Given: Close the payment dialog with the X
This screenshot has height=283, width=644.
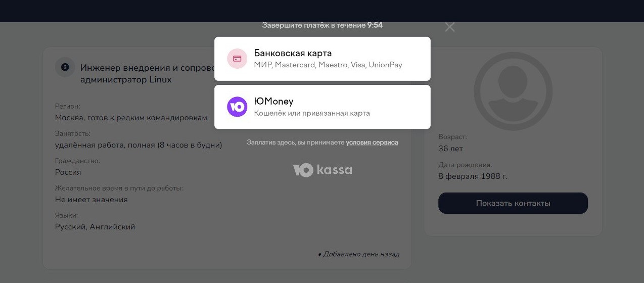Looking at the screenshot, I should pos(450,27).
